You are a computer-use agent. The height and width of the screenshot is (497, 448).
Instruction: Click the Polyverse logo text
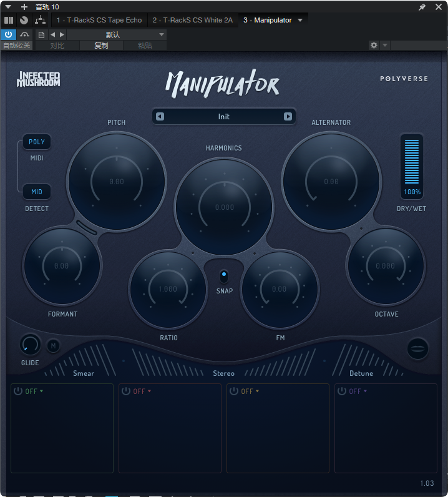[404, 79]
